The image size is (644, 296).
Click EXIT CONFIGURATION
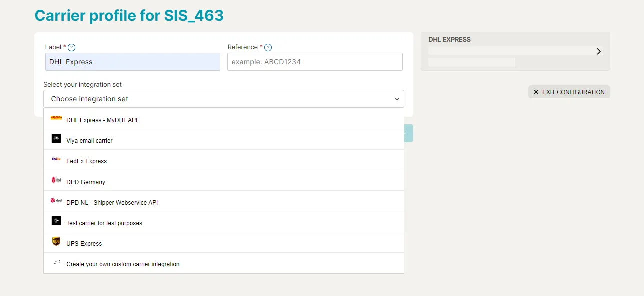[x=569, y=92]
